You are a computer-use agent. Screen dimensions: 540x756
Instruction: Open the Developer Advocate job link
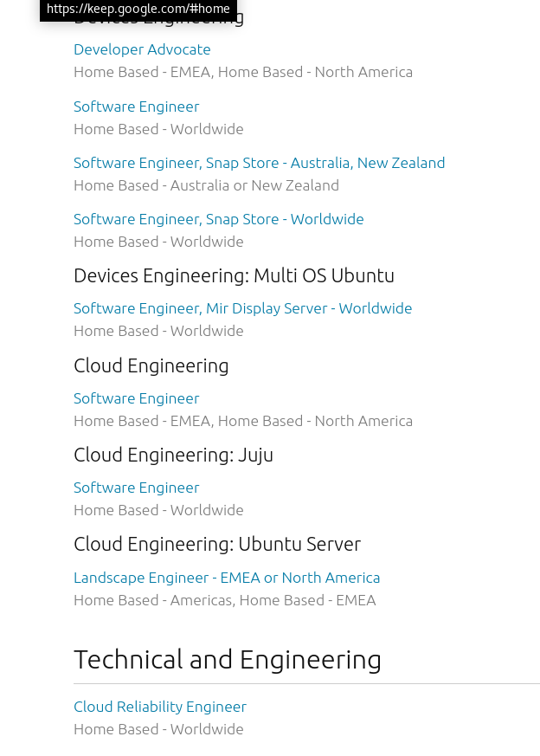tap(142, 49)
